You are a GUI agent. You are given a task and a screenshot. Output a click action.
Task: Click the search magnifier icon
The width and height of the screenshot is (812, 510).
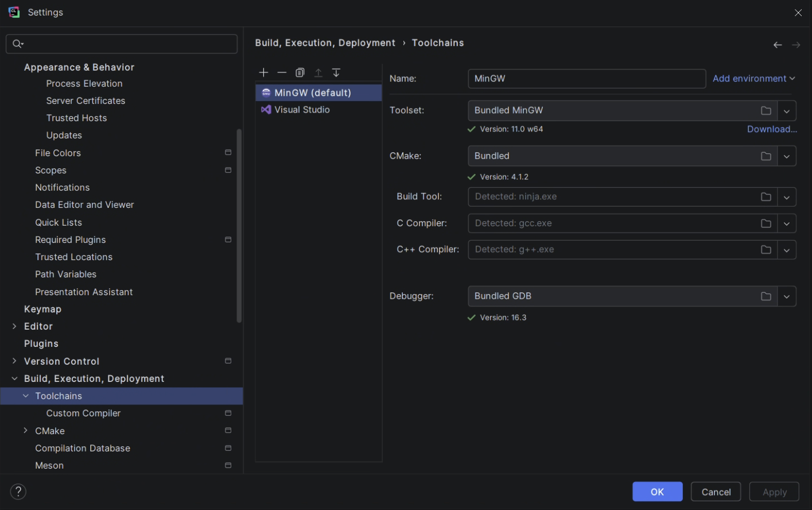18,44
